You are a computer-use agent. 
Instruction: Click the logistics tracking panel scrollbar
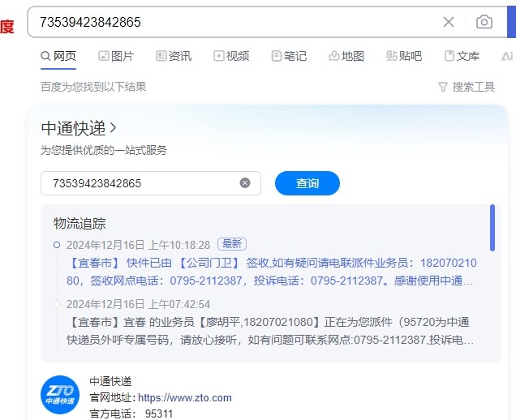pos(492,228)
